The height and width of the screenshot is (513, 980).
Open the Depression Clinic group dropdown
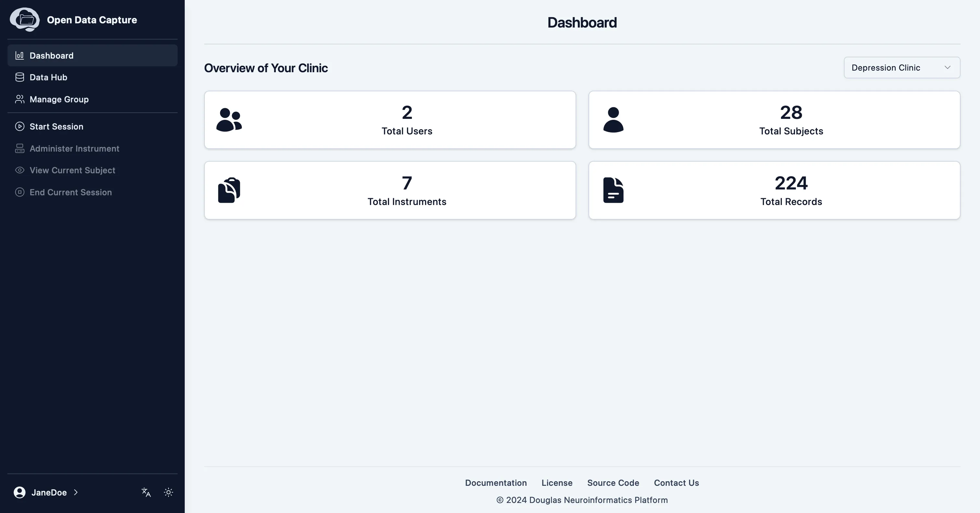[x=902, y=68]
